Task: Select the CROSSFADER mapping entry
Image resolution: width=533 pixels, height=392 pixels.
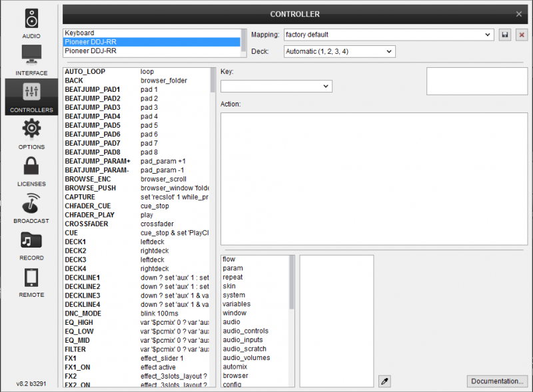Action: pyautogui.click(x=87, y=224)
